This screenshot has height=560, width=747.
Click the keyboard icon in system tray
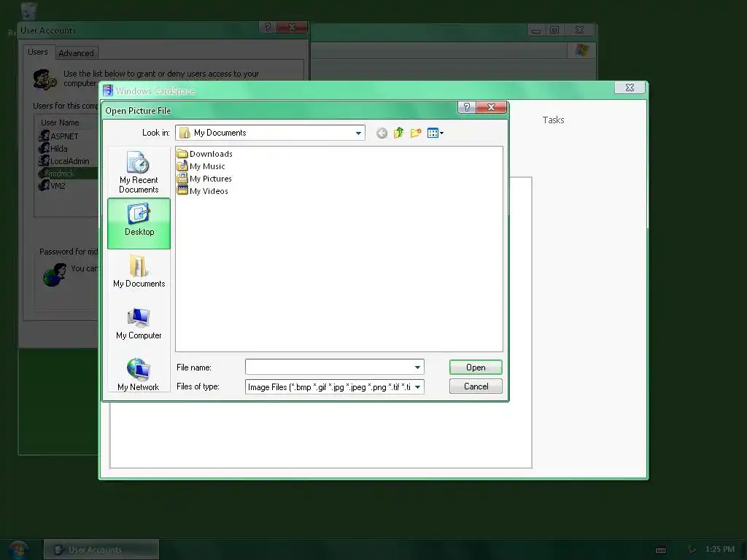(x=661, y=550)
